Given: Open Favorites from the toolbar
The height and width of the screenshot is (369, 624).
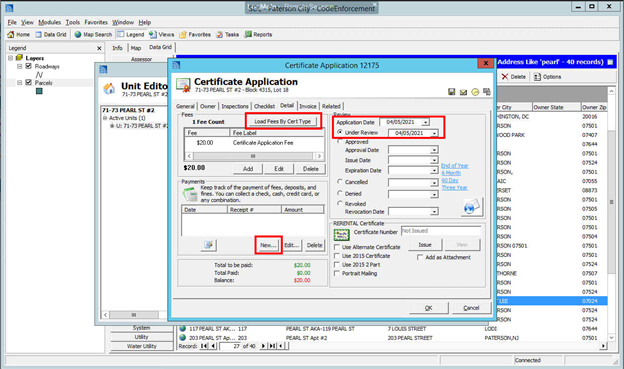Looking at the screenshot, I should tap(195, 35).
